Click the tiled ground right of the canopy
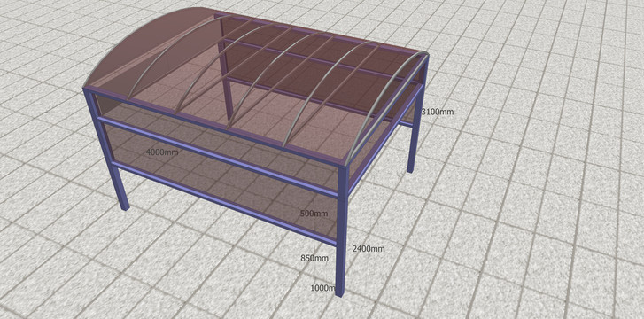Screen dimensions: 644x319 pyautogui.click(x=534, y=185)
